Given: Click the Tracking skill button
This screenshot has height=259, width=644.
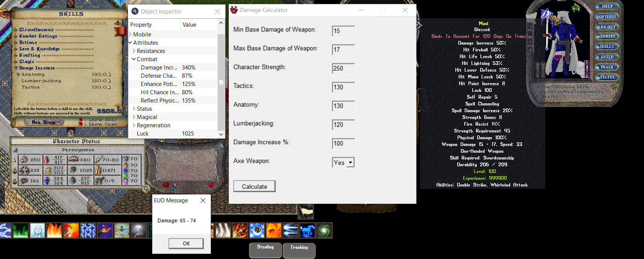Looking at the screenshot, I should pyautogui.click(x=299, y=250).
